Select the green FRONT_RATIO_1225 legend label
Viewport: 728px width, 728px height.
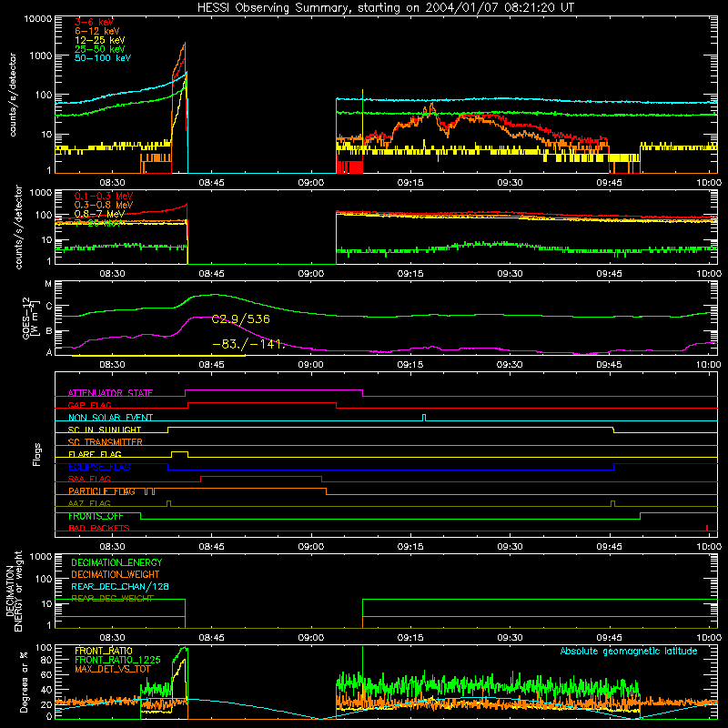tap(117, 660)
